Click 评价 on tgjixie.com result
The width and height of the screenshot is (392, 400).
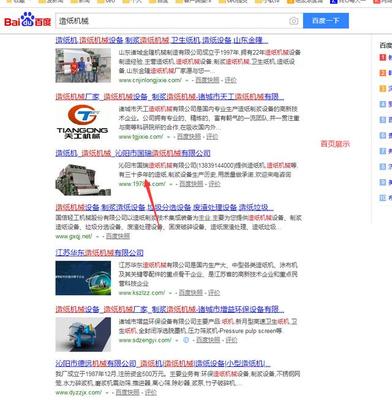click(212, 136)
